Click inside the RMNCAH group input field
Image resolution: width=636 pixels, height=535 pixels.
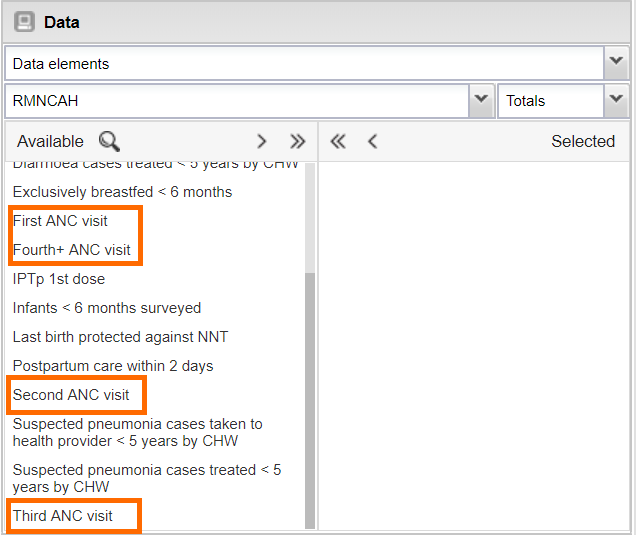tap(235, 100)
